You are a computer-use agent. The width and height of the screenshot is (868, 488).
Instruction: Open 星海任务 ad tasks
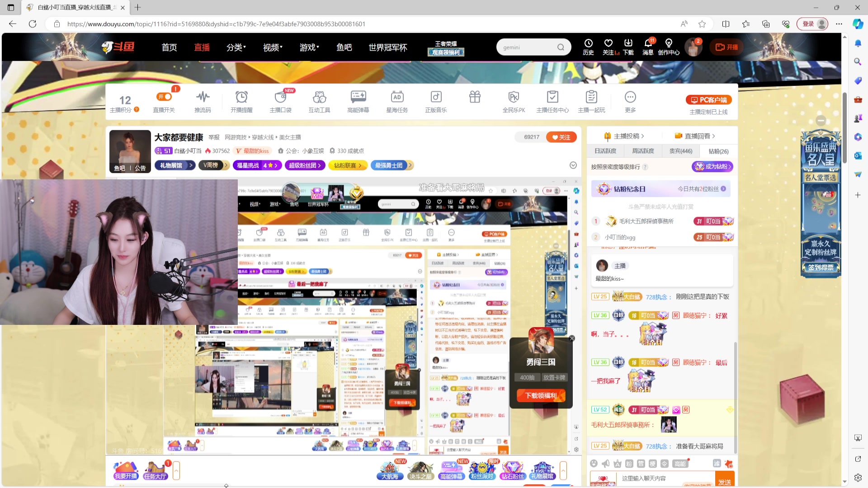(397, 102)
